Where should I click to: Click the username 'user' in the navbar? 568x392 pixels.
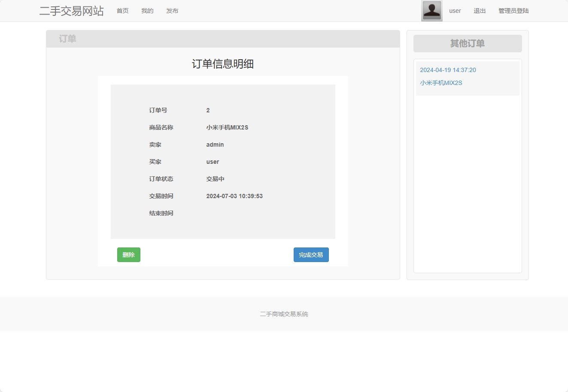coord(455,11)
